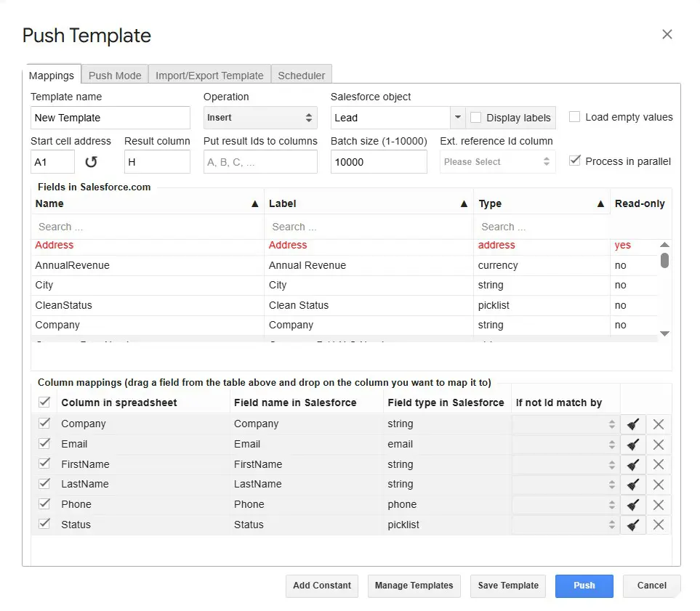This screenshot has height=611, width=700.
Task: Sort fields by Name using the arrow icon
Action: coord(254,204)
